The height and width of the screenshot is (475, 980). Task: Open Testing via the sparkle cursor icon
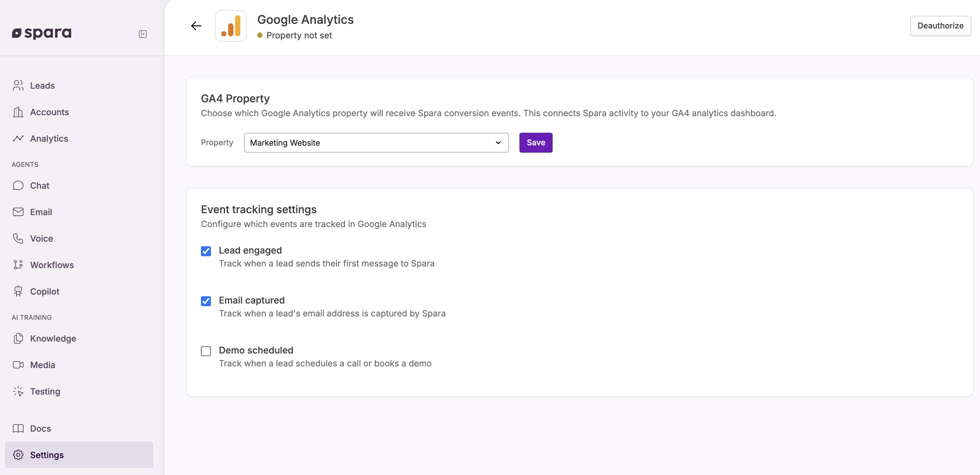tap(18, 391)
